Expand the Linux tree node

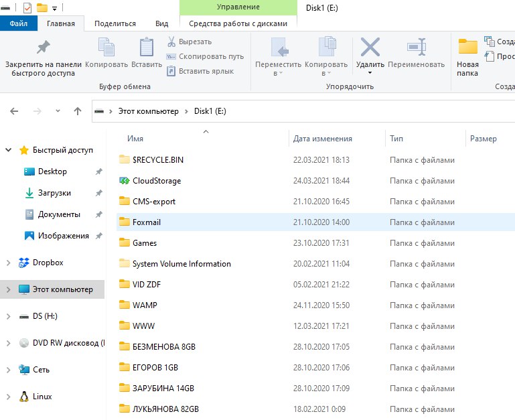pos(9,397)
